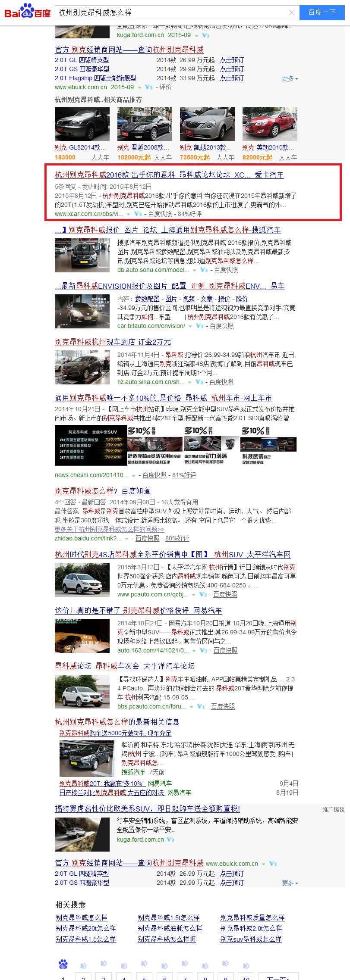
Task: Click related search 别克昂科威质量怎么样
Action: click(252, 918)
